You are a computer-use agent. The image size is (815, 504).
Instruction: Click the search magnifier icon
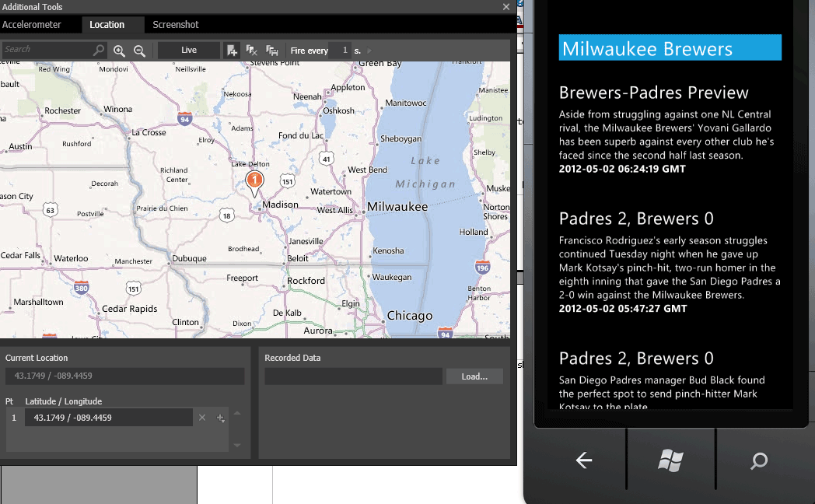point(98,50)
